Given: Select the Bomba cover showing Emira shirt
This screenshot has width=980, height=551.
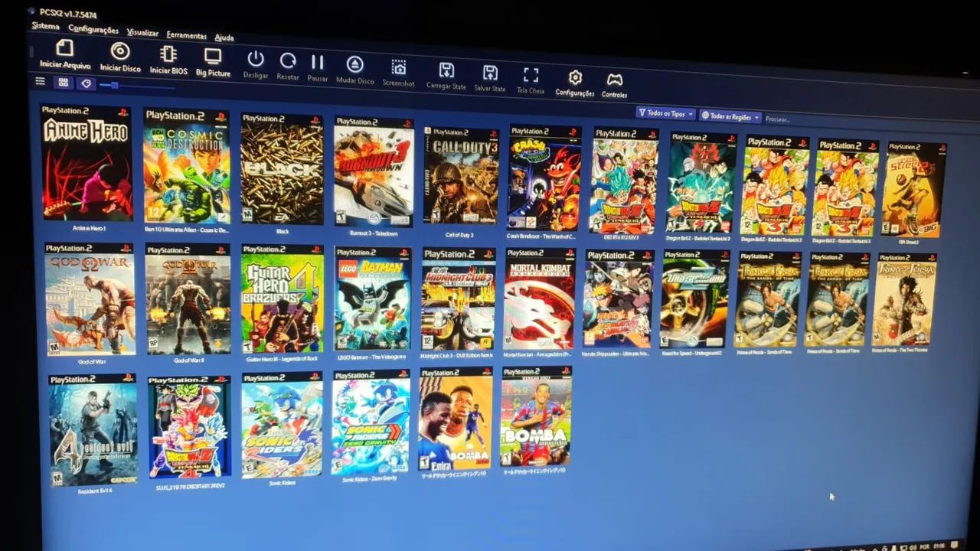Looking at the screenshot, I should click(x=456, y=419).
